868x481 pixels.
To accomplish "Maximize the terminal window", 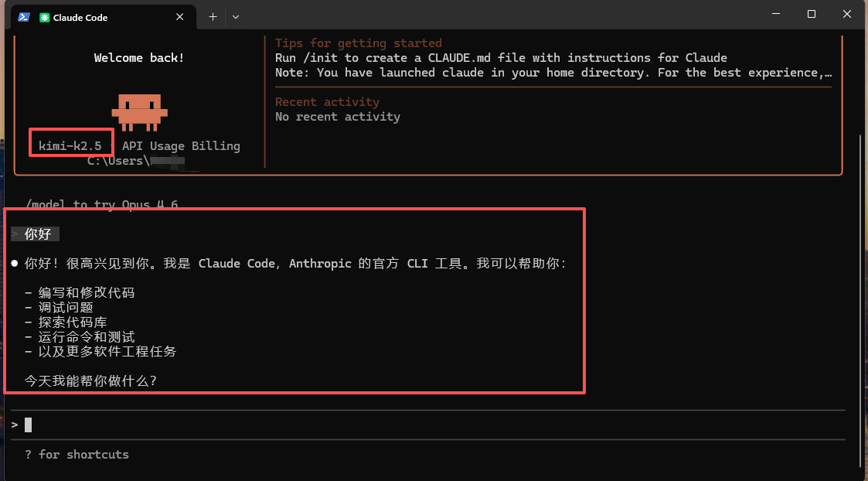I will click(x=812, y=15).
